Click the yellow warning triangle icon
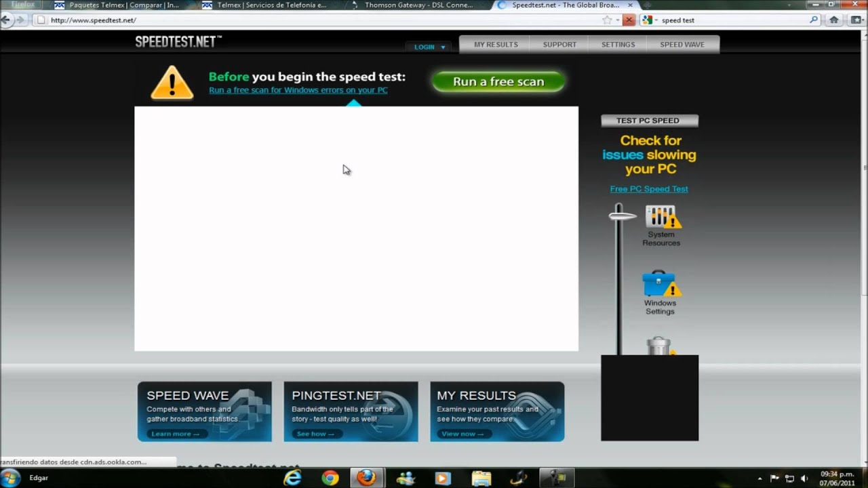The image size is (868, 488). click(x=172, y=83)
